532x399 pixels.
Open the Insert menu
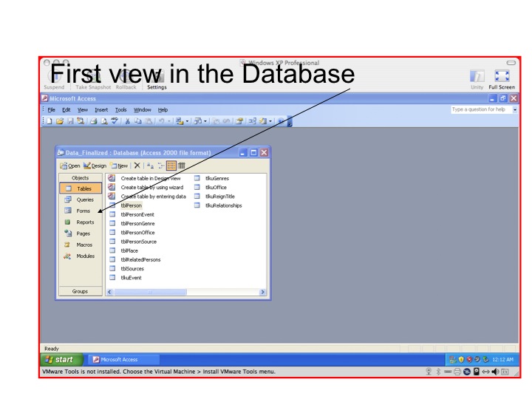tap(101, 110)
